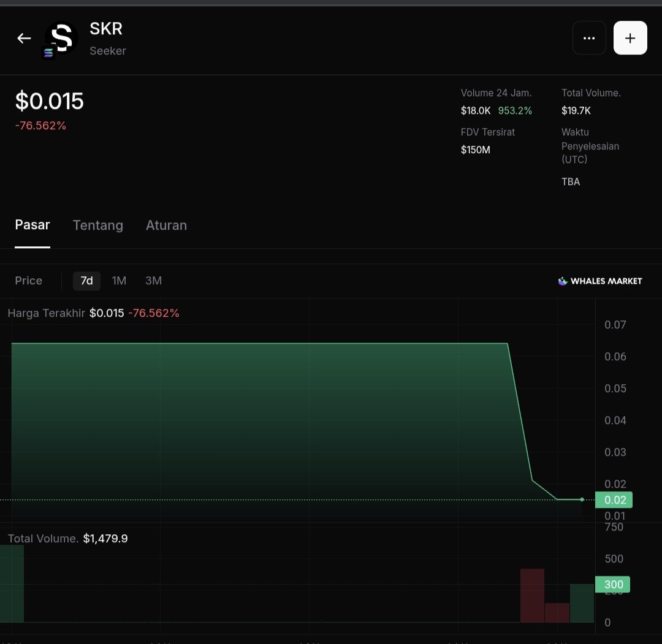
Task: Click the Volume 24 Jam. label
Action: (x=496, y=93)
